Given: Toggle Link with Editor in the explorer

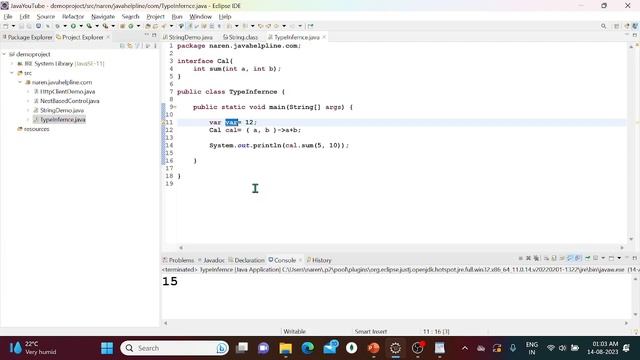Looking at the screenshot, I should pyautogui.click(x=130, y=46).
